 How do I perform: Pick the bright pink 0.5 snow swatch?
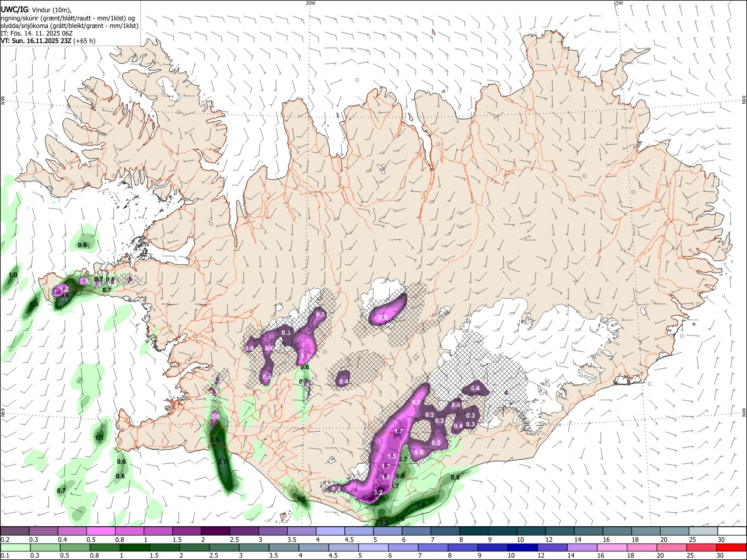(x=100, y=531)
